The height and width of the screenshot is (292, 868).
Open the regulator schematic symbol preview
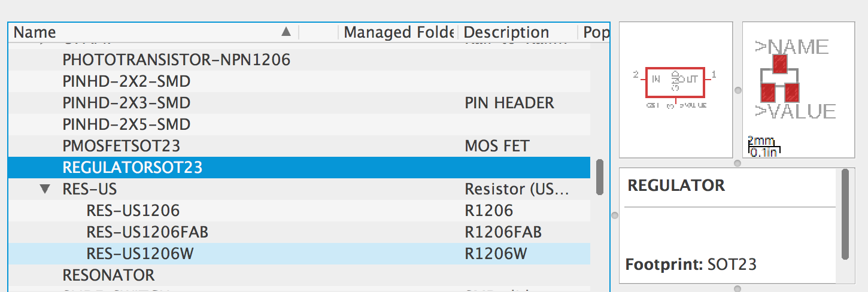coord(676,90)
